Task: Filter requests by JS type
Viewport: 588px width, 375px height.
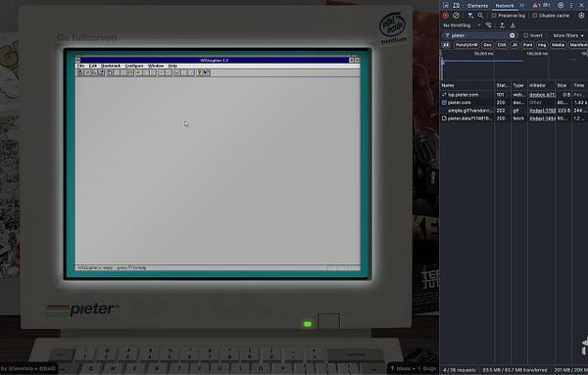Action: [x=514, y=45]
